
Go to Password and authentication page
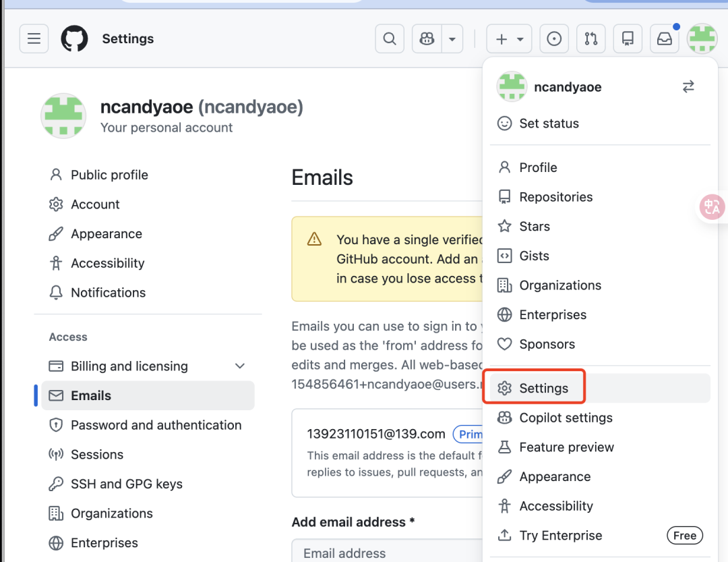[x=156, y=425]
